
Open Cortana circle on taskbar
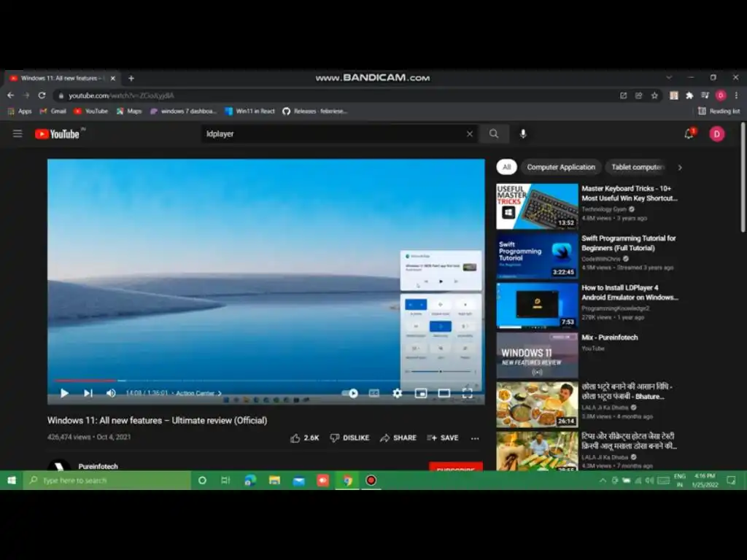(x=202, y=481)
